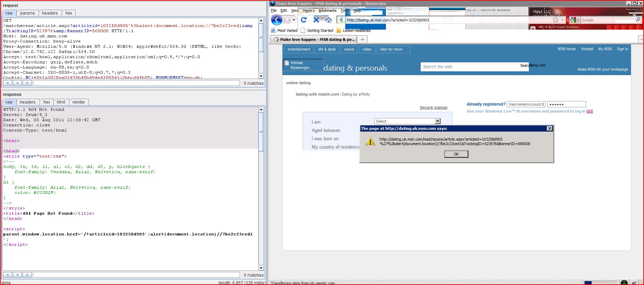Click the Sign in link
Screen dimensions: 644x285
point(622,49)
